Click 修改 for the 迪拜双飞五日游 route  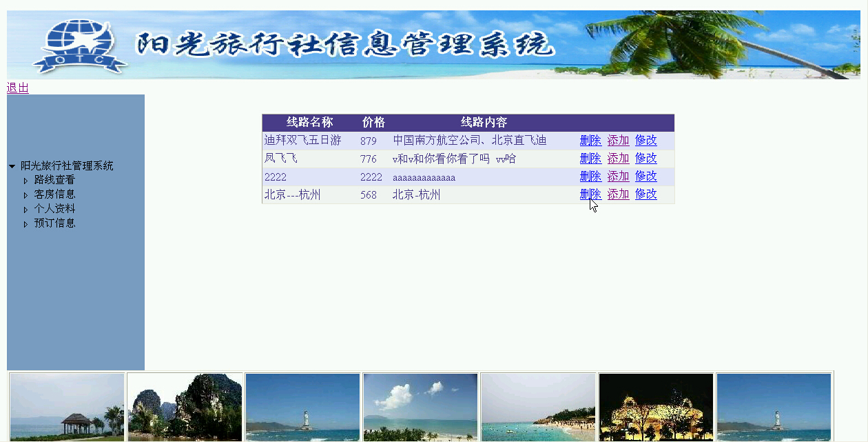click(645, 140)
